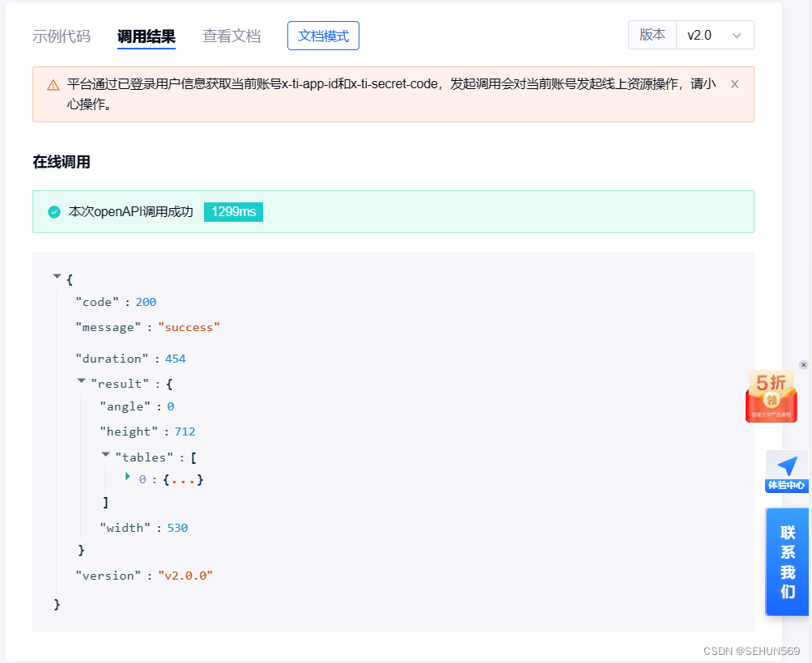Collapse the root JSON object
The image size is (812, 663).
click(x=57, y=277)
